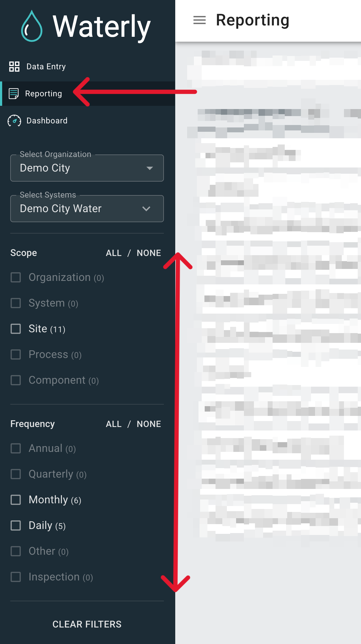Choose NONE in the Scope section
The image size is (361, 644).
point(149,253)
